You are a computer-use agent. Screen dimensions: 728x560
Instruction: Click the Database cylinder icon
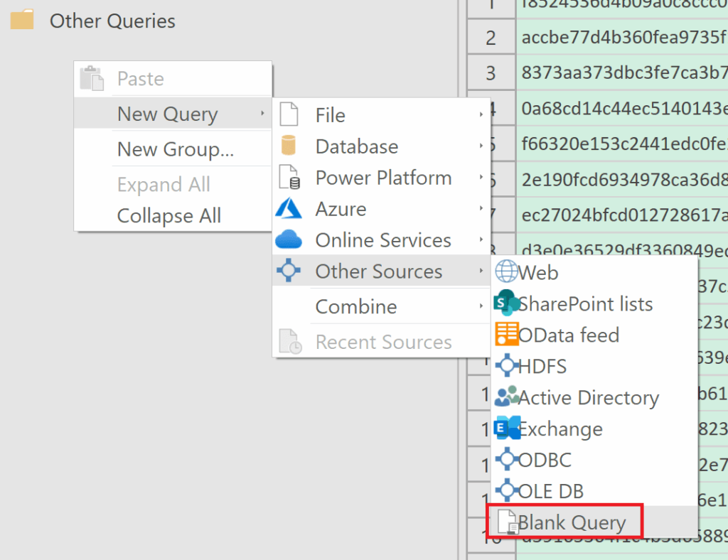tap(289, 146)
